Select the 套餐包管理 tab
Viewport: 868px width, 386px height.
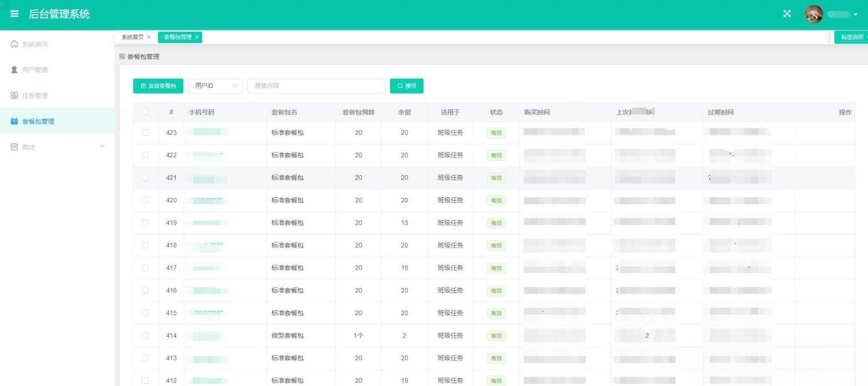coord(176,37)
